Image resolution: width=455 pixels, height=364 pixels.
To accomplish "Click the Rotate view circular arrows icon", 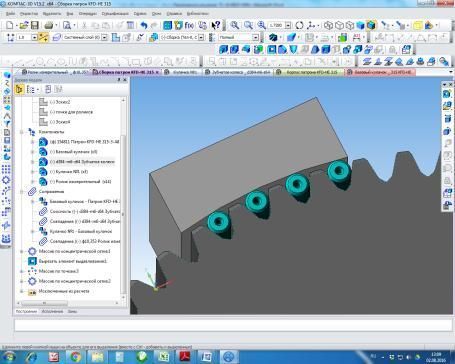I will tap(299, 25).
